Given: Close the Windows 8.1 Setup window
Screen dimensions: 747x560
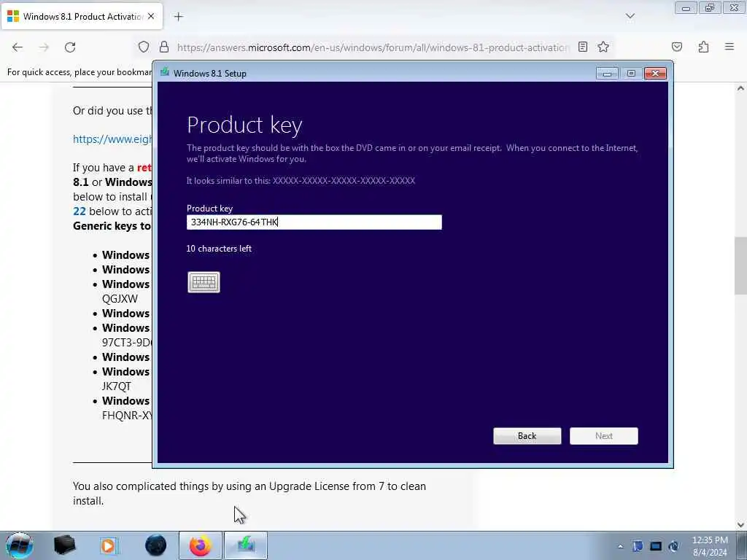Looking at the screenshot, I should (655, 74).
